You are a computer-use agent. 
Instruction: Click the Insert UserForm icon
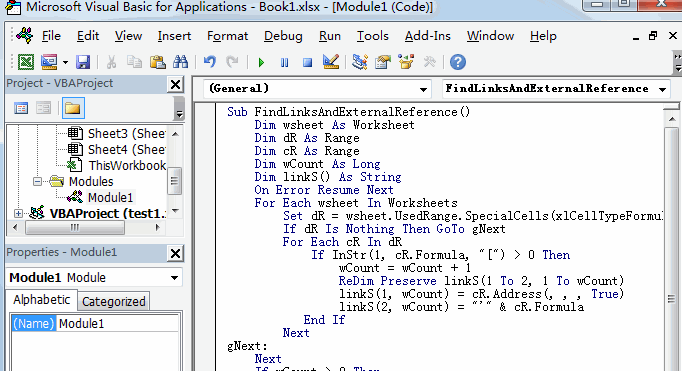(49, 62)
